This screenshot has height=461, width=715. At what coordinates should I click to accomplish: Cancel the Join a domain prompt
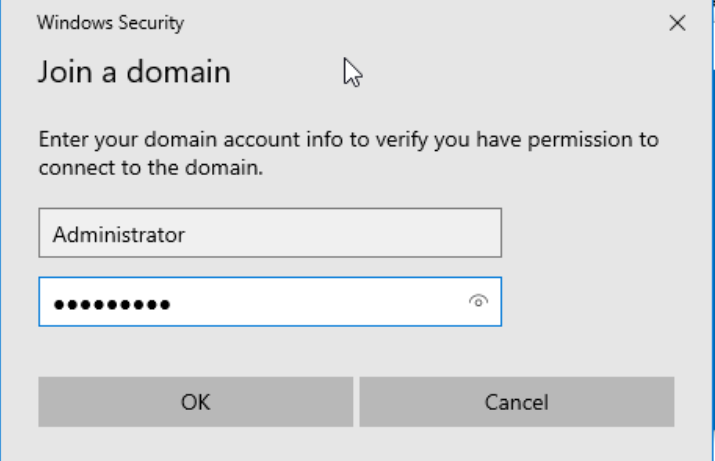517,402
